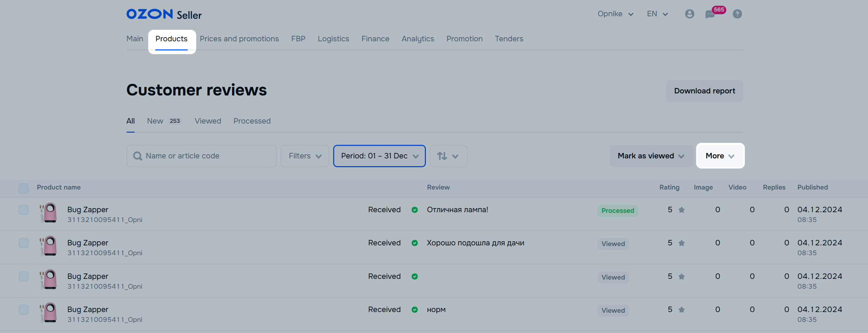Click green check icon in first row
The image size is (868, 333).
(x=414, y=210)
